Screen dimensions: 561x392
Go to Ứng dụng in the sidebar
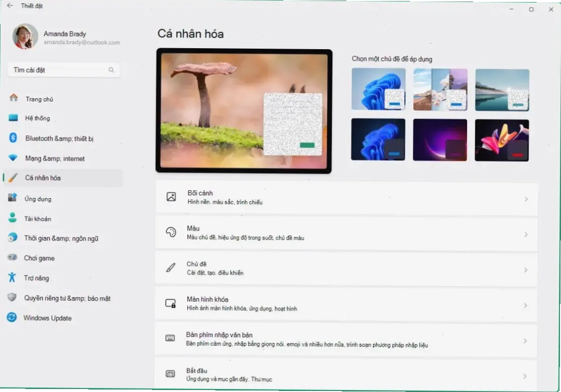tap(38, 199)
